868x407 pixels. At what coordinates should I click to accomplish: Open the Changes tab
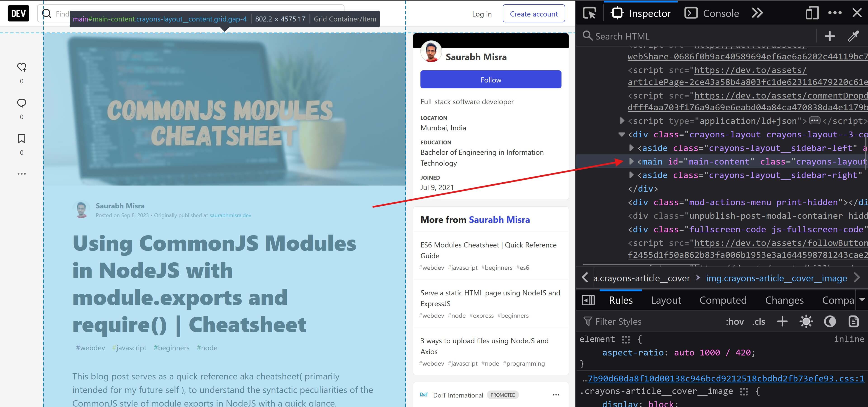point(784,300)
